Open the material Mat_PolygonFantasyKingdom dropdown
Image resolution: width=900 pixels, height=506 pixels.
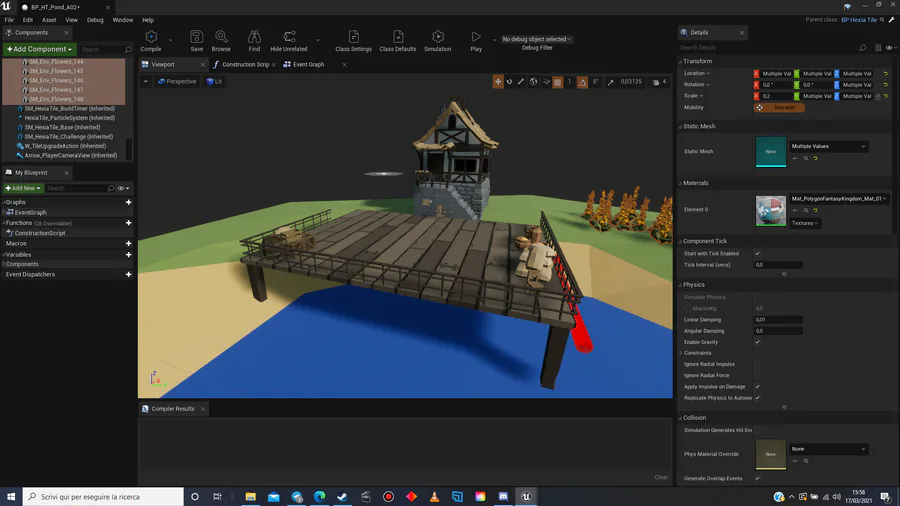coord(839,198)
